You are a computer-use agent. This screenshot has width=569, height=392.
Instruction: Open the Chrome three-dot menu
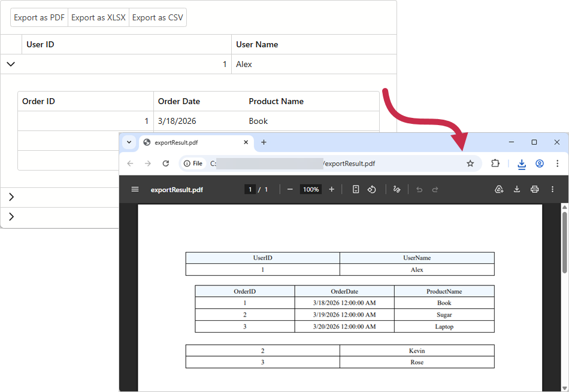point(558,163)
